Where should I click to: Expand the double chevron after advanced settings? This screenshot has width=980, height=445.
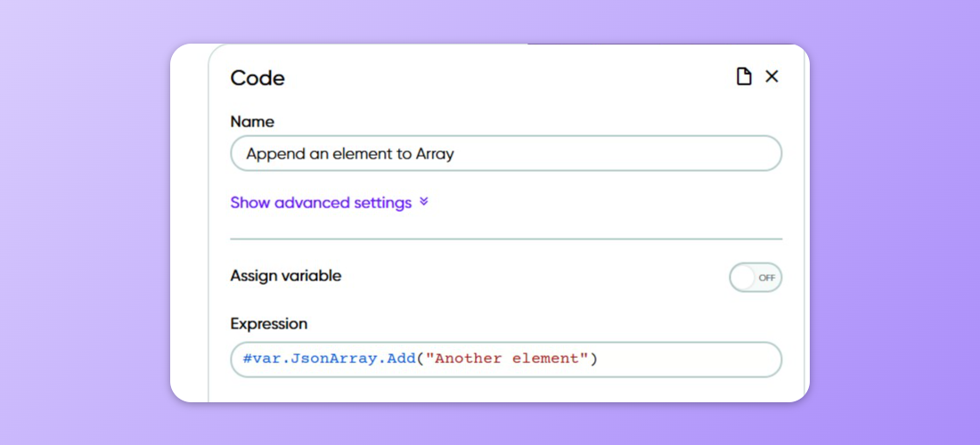click(x=424, y=202)
